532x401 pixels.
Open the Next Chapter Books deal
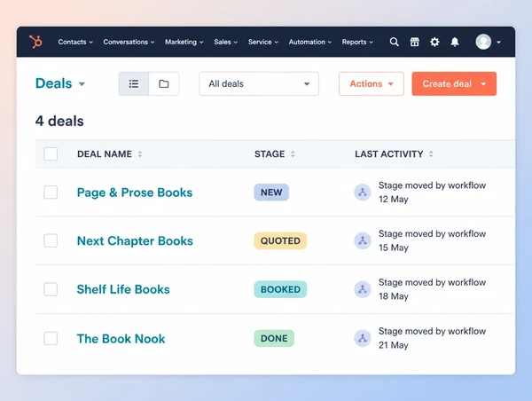click(x=135, y=240)
